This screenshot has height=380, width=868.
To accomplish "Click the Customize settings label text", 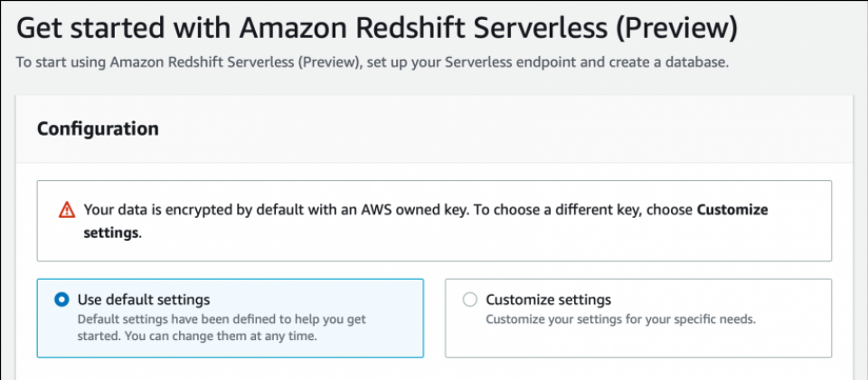I will point(548,299).
